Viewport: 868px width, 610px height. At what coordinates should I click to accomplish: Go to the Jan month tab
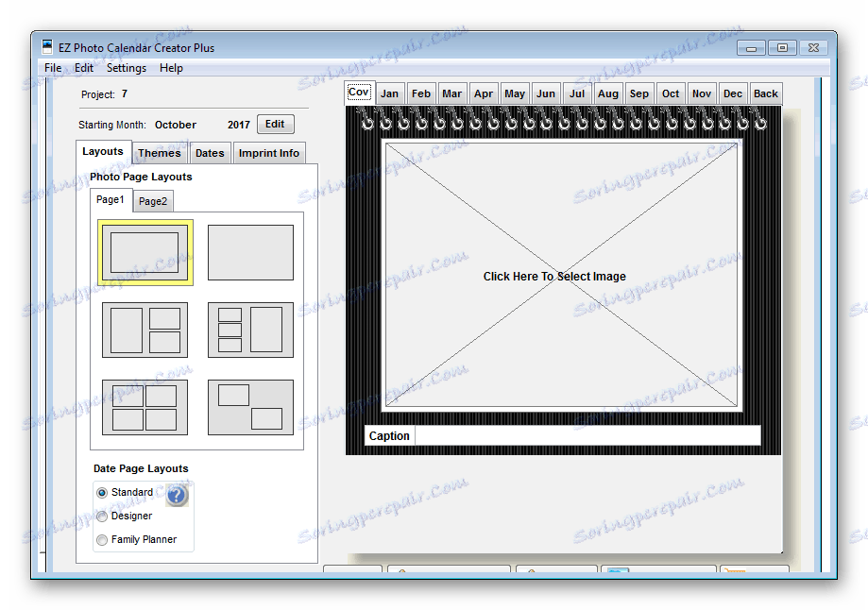click(x=390, y=94)
